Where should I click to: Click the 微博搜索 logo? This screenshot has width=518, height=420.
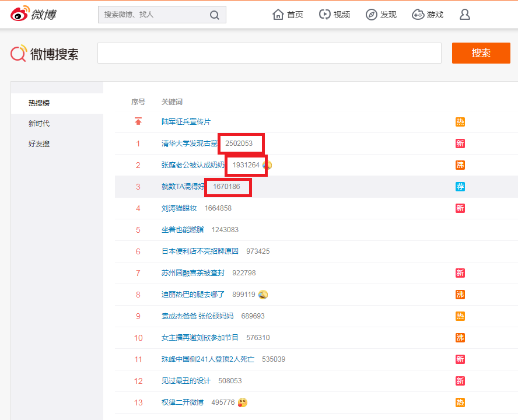pyautogui.click(x=44, y=54)
